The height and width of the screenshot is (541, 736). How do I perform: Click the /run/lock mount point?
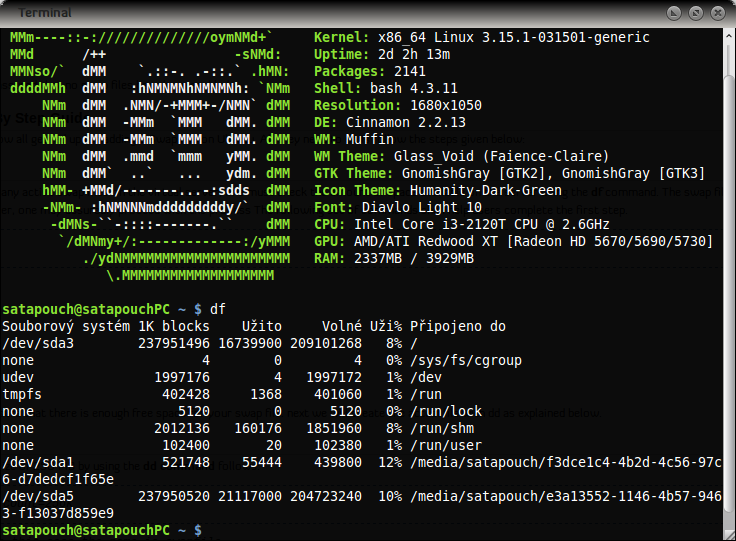tap(446, 411)
